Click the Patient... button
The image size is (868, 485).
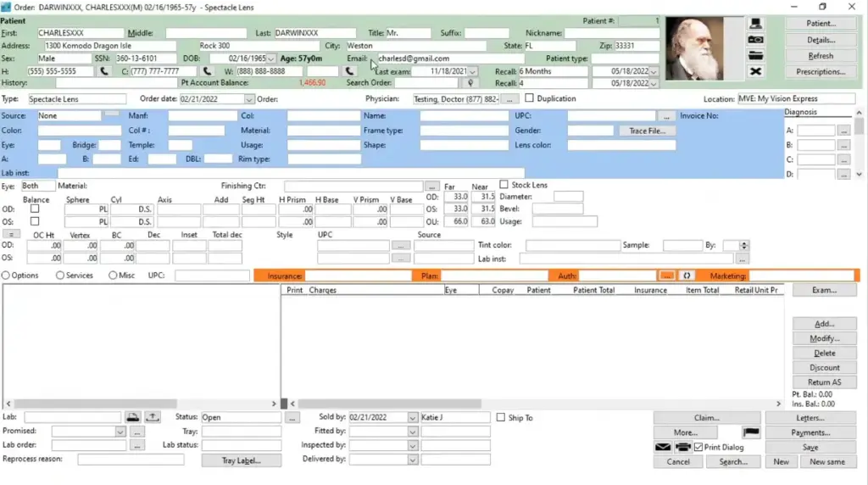821,24
